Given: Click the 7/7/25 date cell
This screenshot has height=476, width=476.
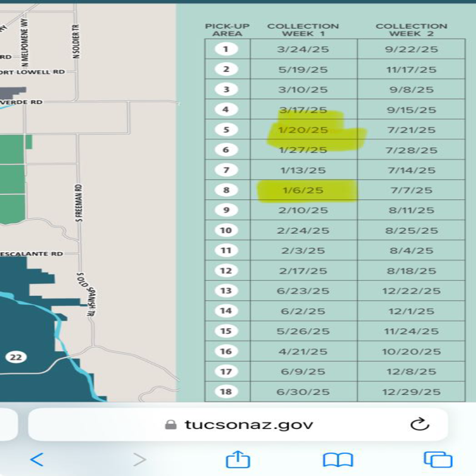Looking at the screenshot, I should [411, 190].
